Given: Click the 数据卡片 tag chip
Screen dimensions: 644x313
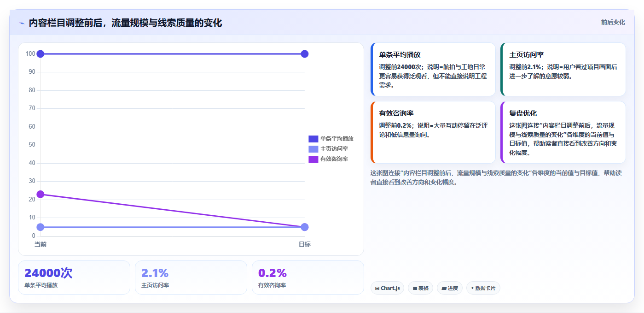Looking at the screenshot, I should coord(483,288).
